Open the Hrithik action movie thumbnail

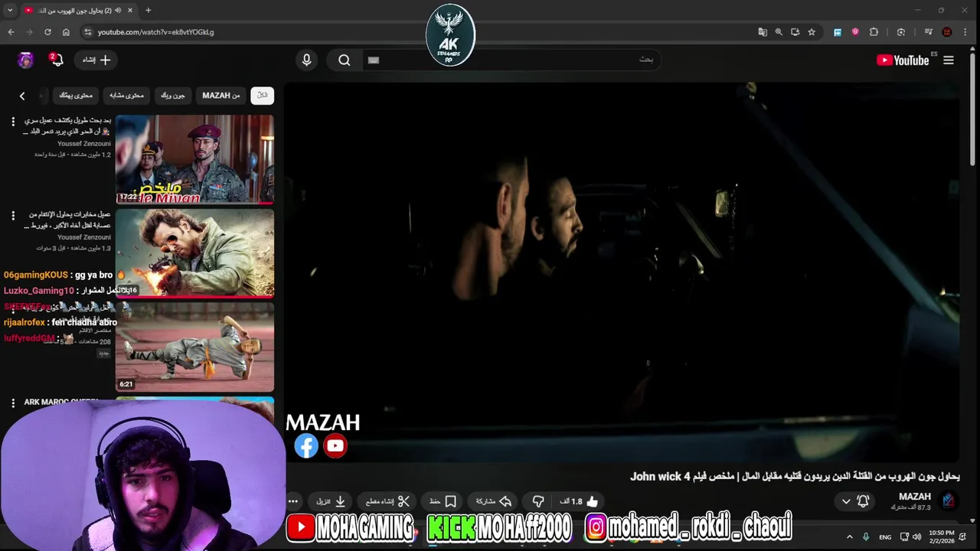tap(194, 253)
